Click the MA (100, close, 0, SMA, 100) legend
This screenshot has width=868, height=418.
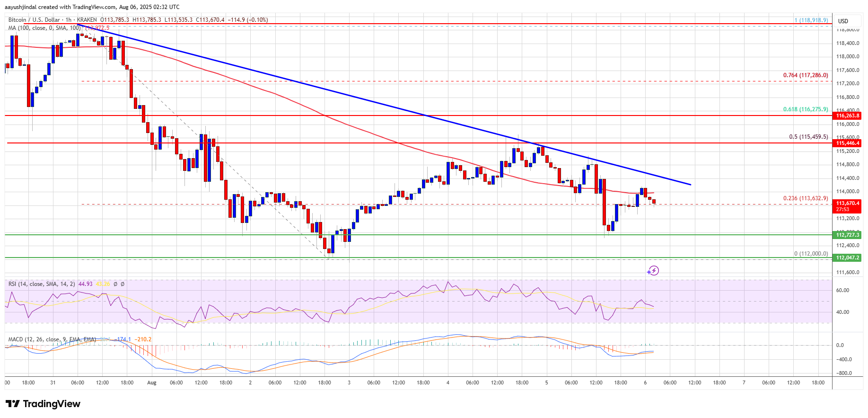pos(44,28)
